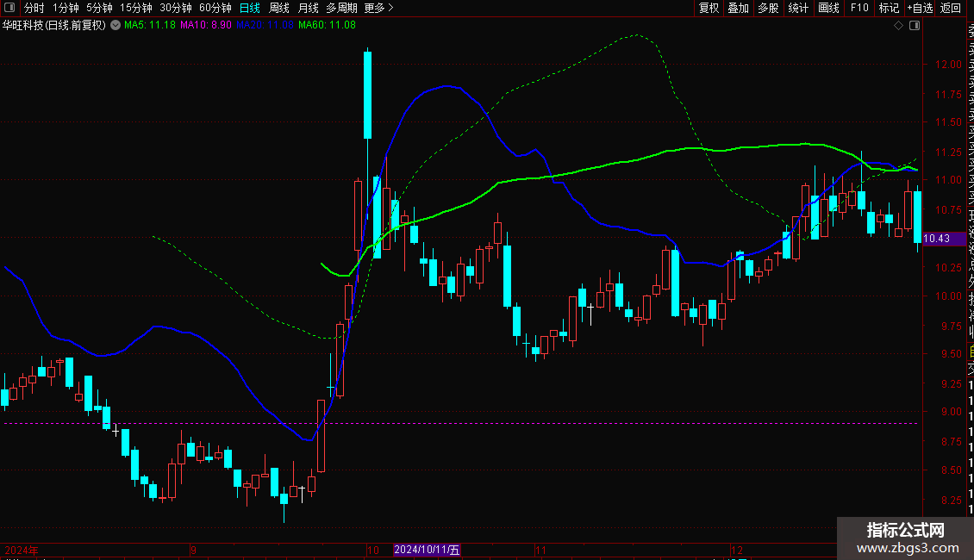Screen dimensions: 974x560
Task: Click the current price tag 10.43
Action: [x=943, y=239]
